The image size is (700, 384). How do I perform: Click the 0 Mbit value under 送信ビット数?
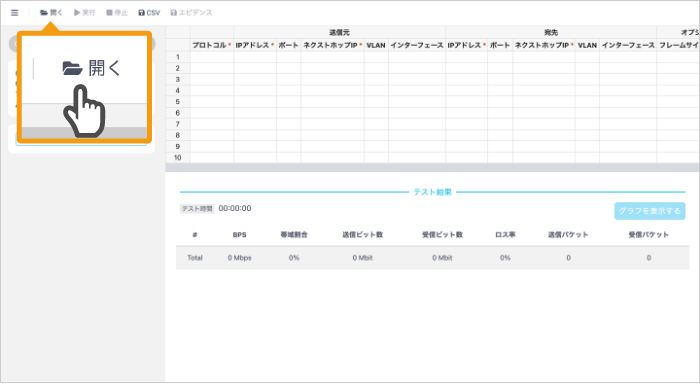(x=362, y=258)
